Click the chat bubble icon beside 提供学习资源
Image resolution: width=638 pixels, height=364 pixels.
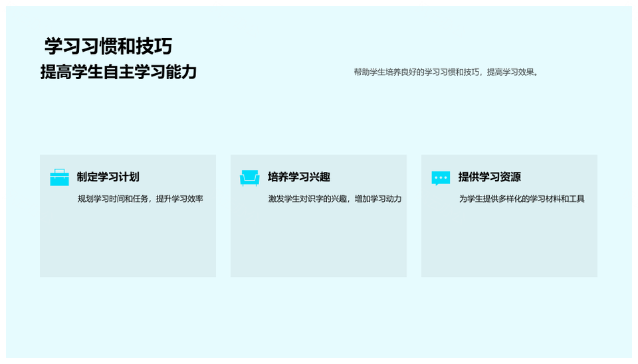click(441, 177)
